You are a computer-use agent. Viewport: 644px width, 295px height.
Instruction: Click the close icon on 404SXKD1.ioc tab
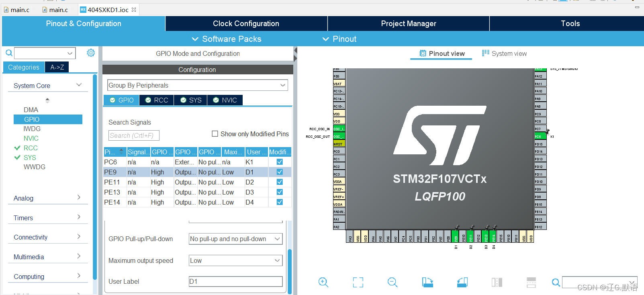point(134,10)
